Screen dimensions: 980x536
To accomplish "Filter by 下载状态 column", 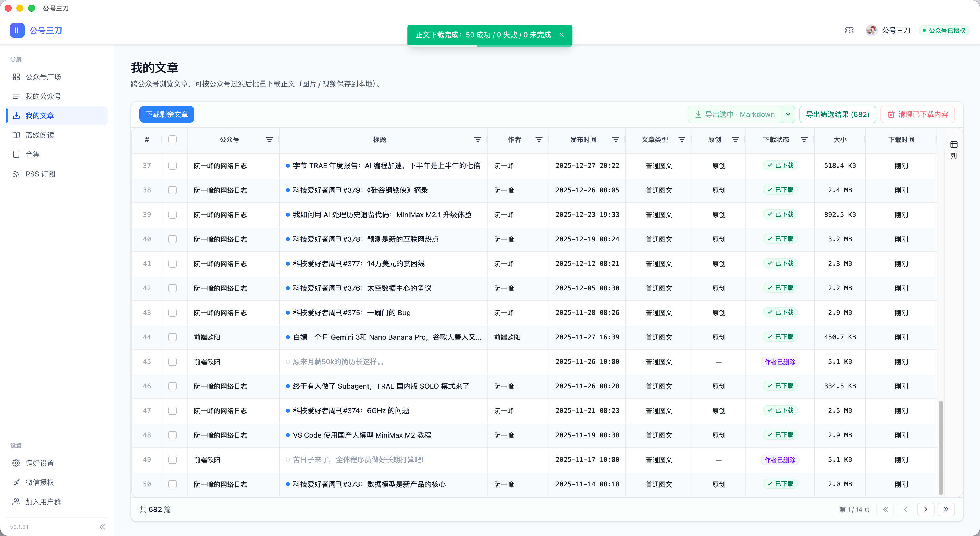I will (804, 140).
